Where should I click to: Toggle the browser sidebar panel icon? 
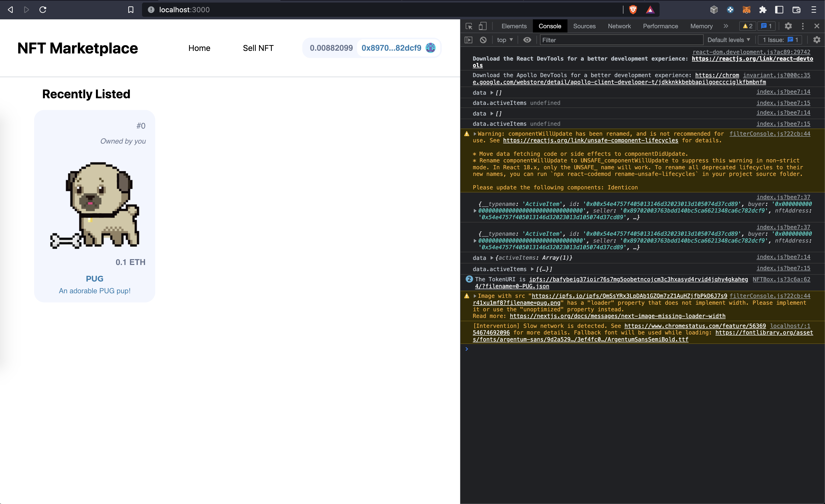coord(779,10)
